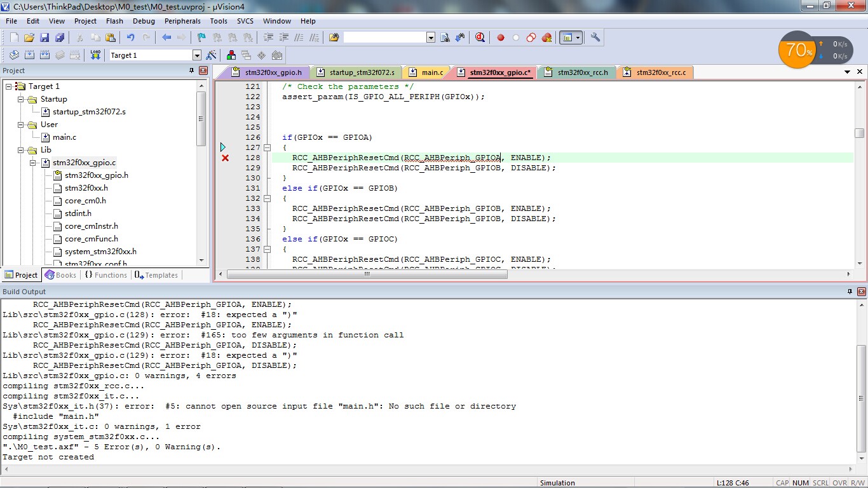This screenshot has width=868, height=488.
Task: Open the SVCS menu
Action: click(x=245, y=21)
